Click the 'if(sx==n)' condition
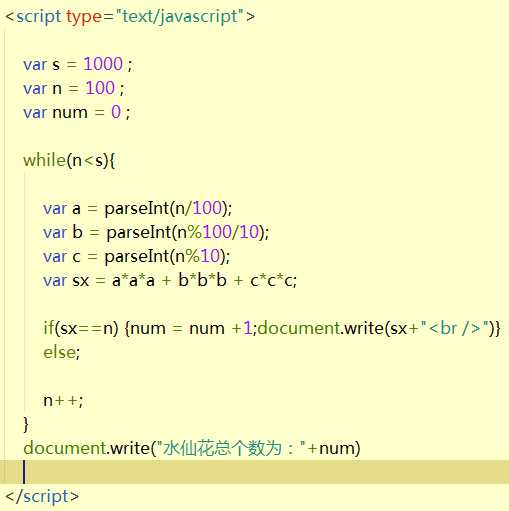The image size is (509, 511). point(81,329)
